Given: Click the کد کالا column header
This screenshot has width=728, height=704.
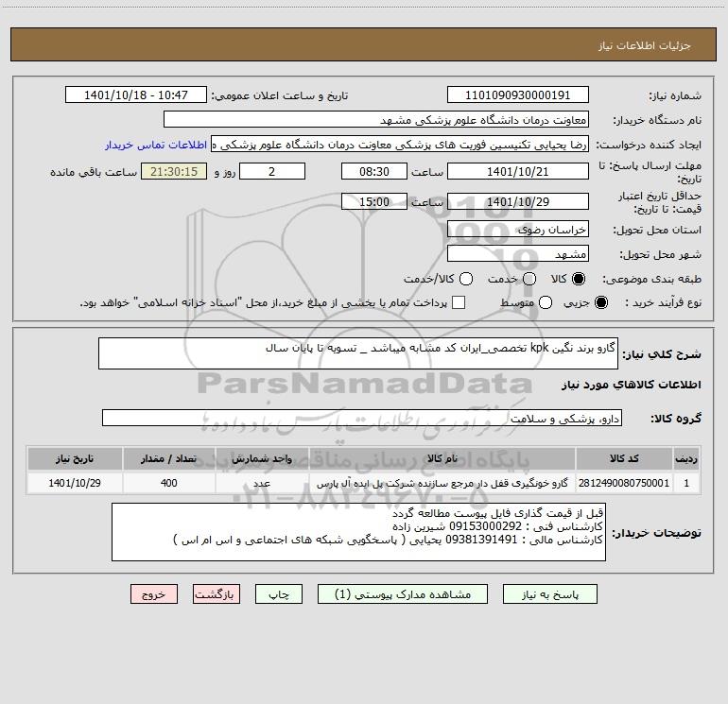Looking at the screenshot, I should point(624,458).
